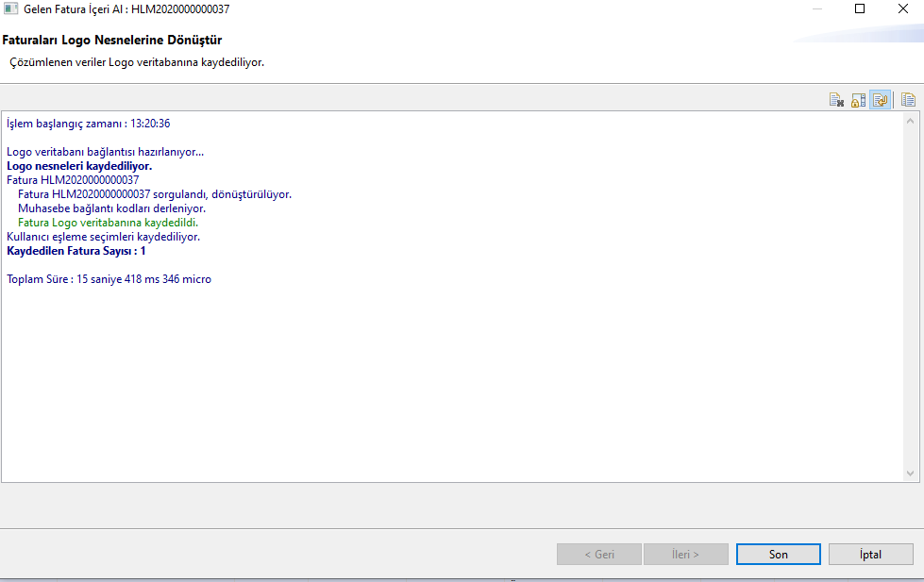Toggle the scroll lock icon with padlock
The image size is (924, 582).
pyautogui.click(x=858, y=101)
